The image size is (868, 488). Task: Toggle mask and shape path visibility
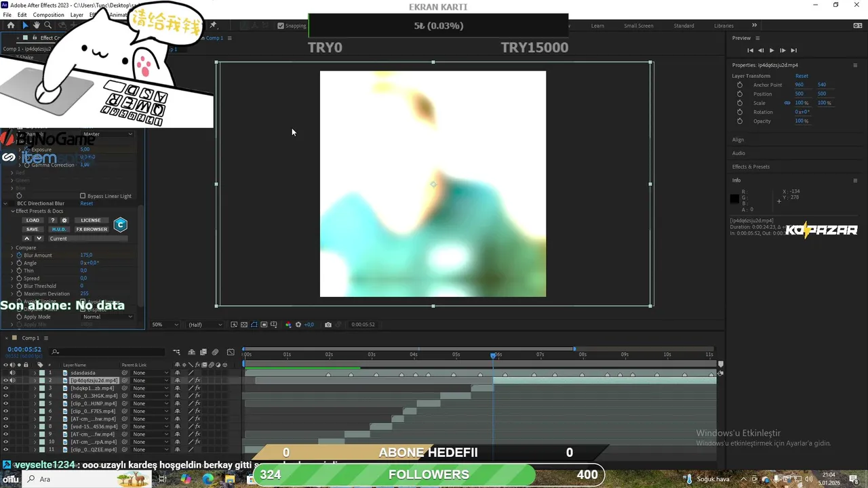click(x=254, y=325)
